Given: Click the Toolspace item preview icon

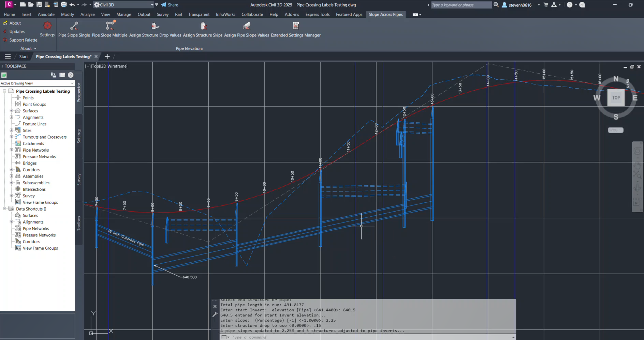Looking at the screenshot, I should [x=53, y=75].
